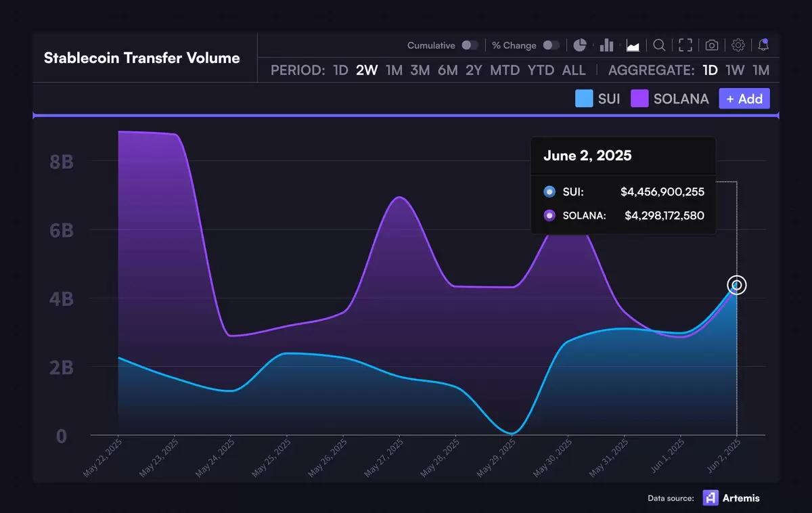Click the SUI value $4,456,900,255
This screenshot has width=812, height=513.
pos(662,192)
